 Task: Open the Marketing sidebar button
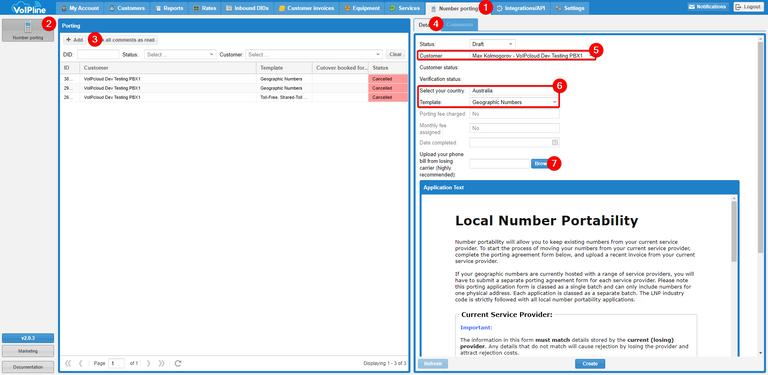28,351
